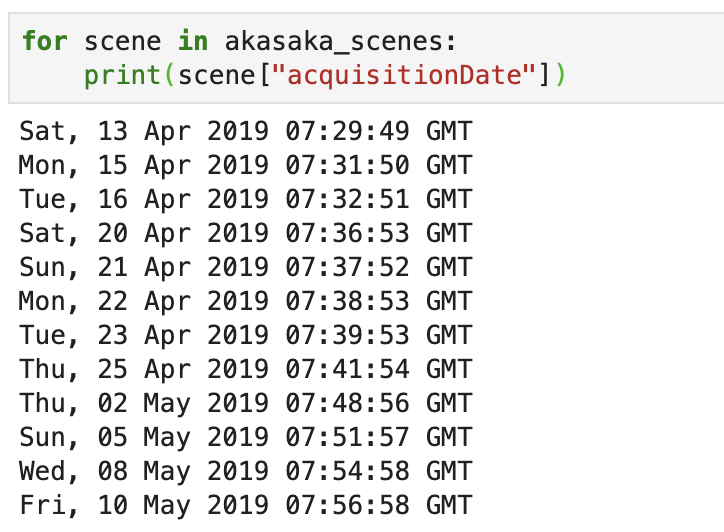Click the 'Thu, 02 May 2019' output line

tap(246, 403)
